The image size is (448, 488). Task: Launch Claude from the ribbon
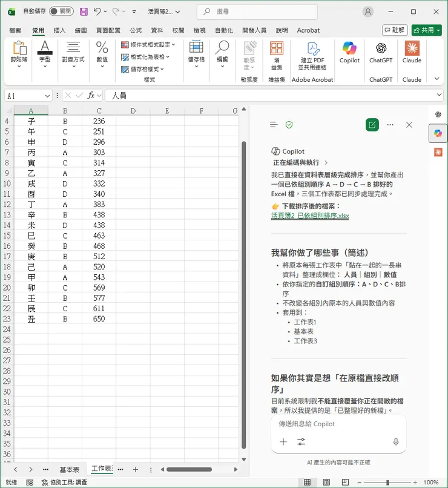coord(412,52)
